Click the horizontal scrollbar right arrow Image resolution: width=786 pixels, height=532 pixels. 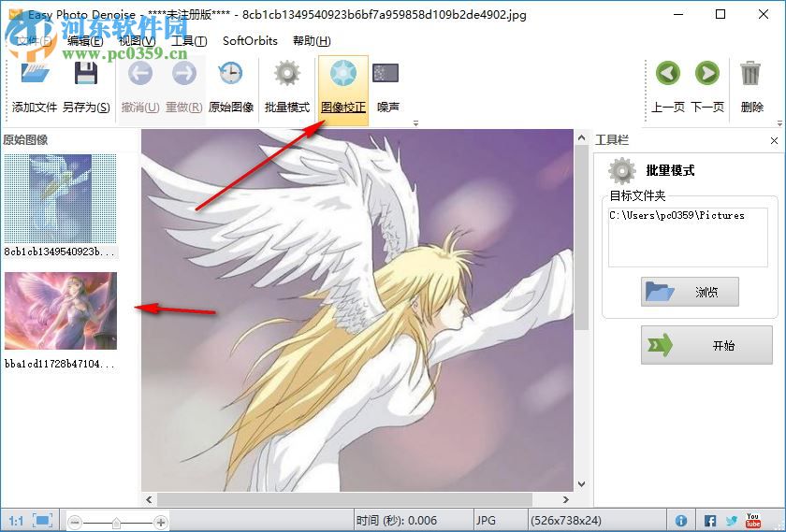click(566, 499)
